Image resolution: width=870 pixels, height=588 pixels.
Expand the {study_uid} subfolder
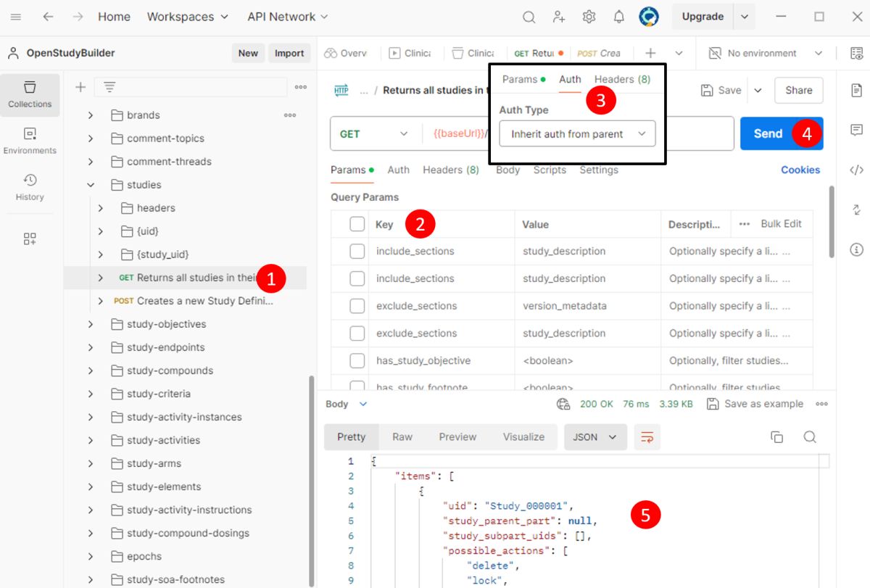click(101, 254)
